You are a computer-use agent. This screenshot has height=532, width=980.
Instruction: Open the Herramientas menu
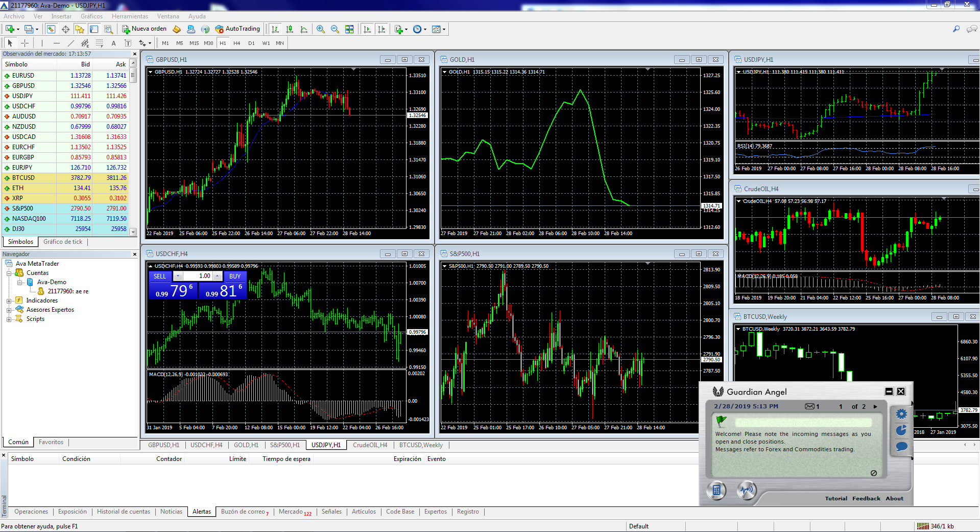click(130, 16)
